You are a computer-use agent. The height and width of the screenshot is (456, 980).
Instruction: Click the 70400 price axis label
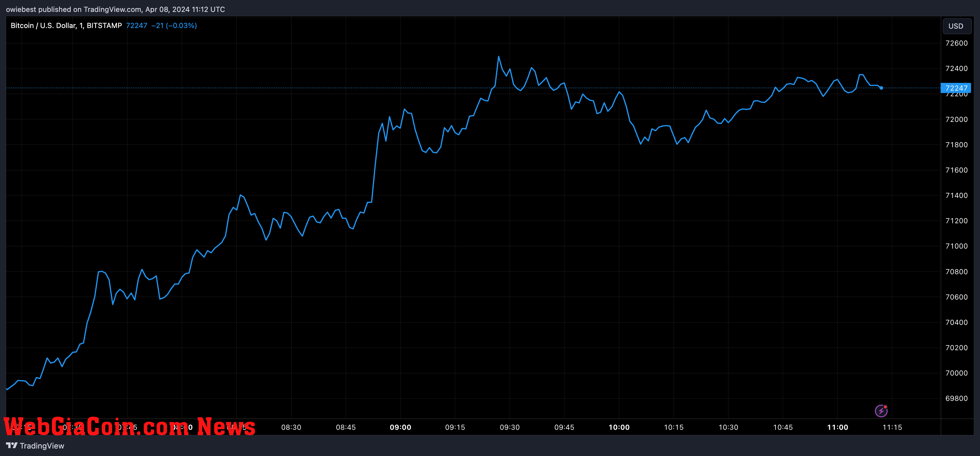click(956, 322)
